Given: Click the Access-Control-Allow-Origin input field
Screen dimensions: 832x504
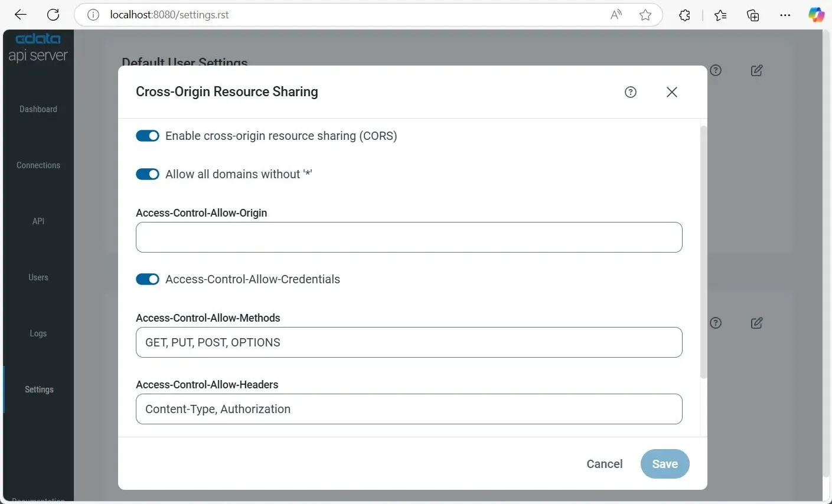Looking at the screenshot, I should [409, 237].
